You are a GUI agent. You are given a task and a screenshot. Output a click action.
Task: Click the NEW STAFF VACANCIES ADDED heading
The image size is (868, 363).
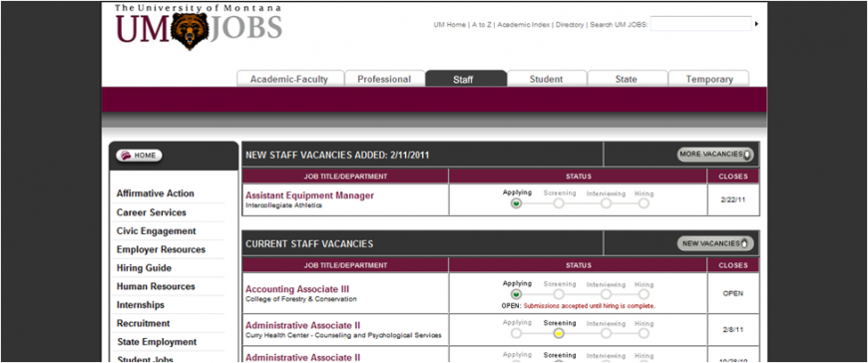pos(337,155)
